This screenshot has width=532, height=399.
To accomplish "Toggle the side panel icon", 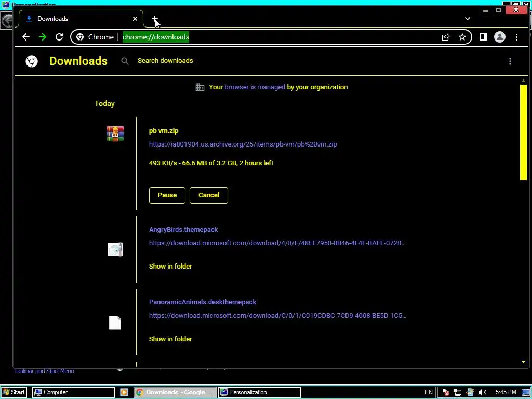I will point(483,37).
